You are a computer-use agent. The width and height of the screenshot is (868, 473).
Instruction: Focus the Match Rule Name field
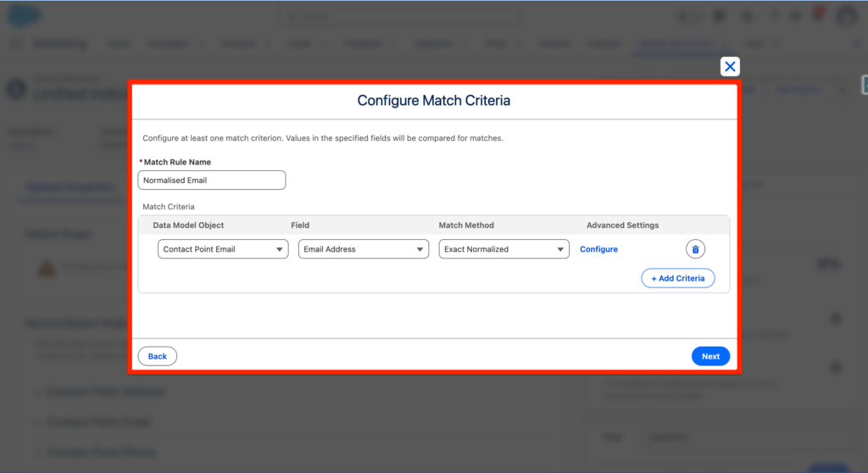click(x=212, y=180)
